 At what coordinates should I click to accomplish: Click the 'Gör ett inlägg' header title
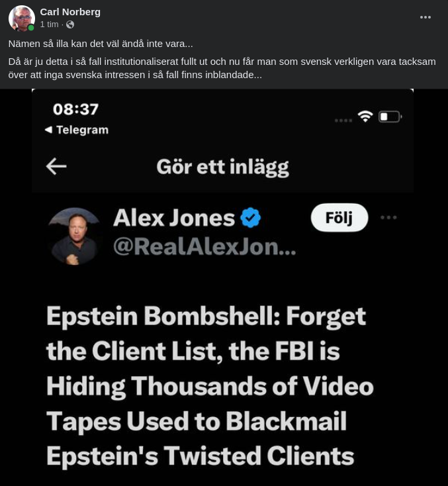pyautogui.click(x=222, y=168)
